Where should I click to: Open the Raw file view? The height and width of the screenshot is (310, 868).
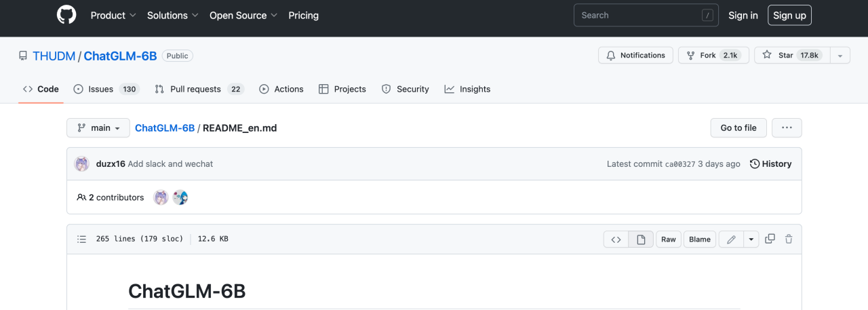(x=669, y=239)
